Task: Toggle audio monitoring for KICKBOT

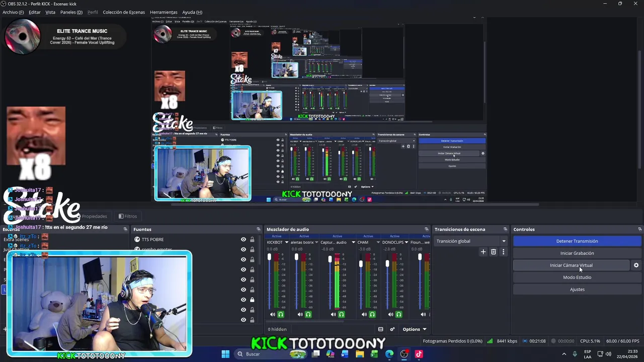Action: 281,315
